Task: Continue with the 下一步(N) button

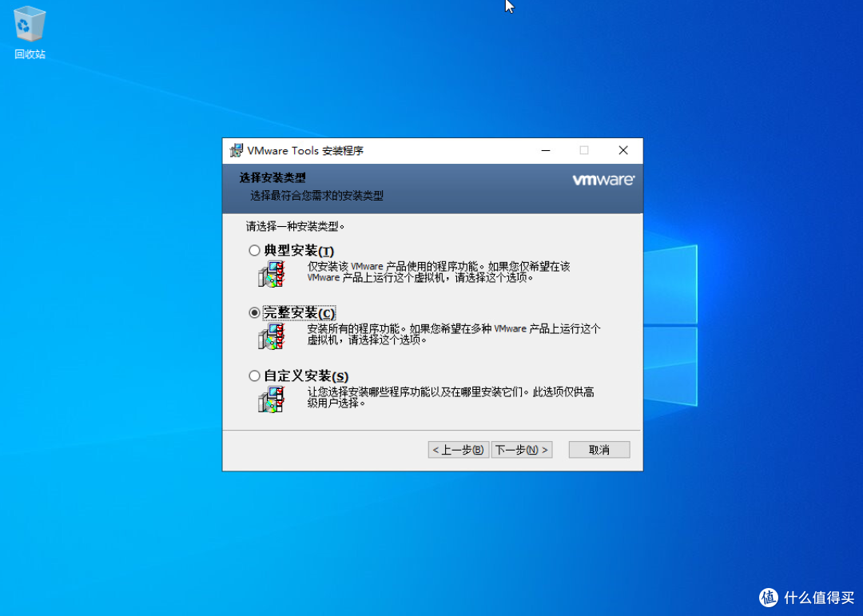Action: click(x=522, y=450)
